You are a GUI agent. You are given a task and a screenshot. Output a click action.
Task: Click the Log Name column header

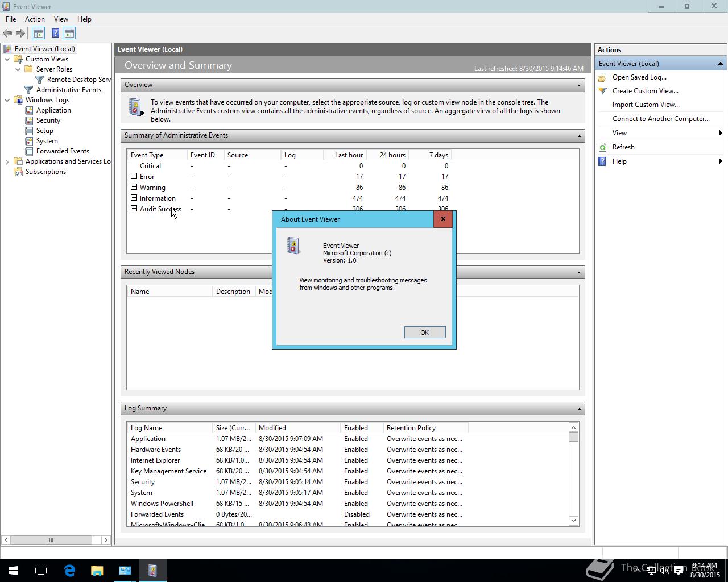[x=169, y=428]
